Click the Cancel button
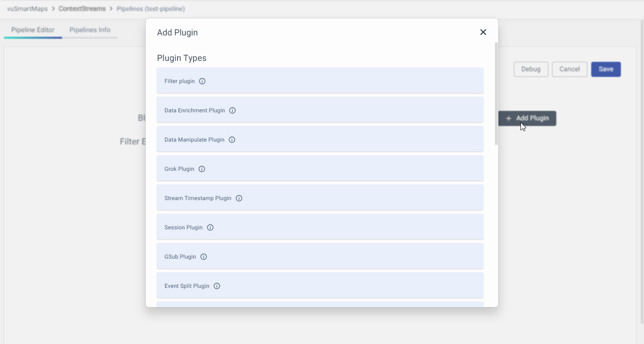The image size is (644, 344). 569,69
